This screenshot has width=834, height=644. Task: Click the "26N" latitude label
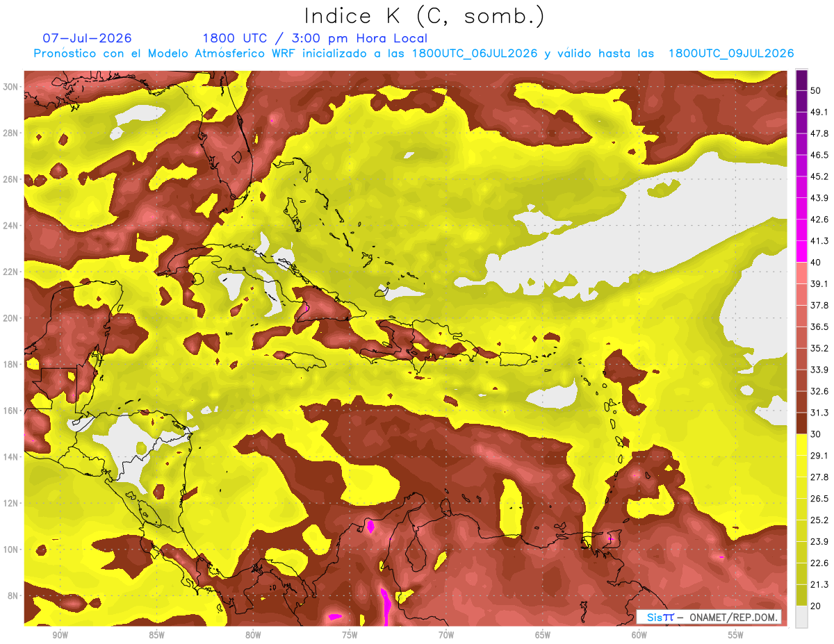pos(11,179)
